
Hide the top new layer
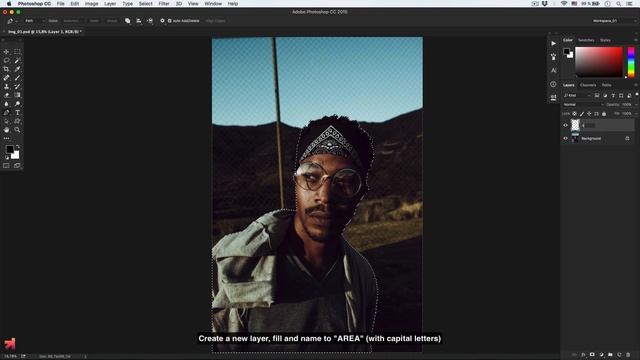click(x=565, y=125)
